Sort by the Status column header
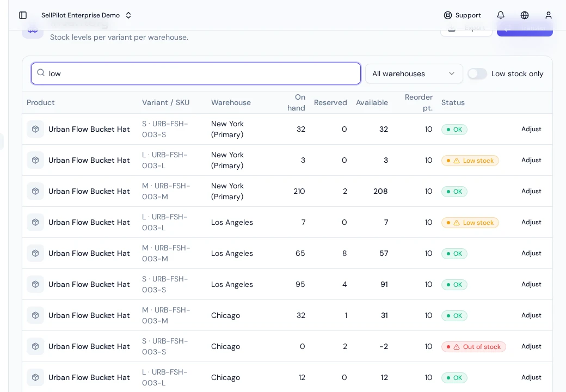The image size is (566, 392). 453,102
